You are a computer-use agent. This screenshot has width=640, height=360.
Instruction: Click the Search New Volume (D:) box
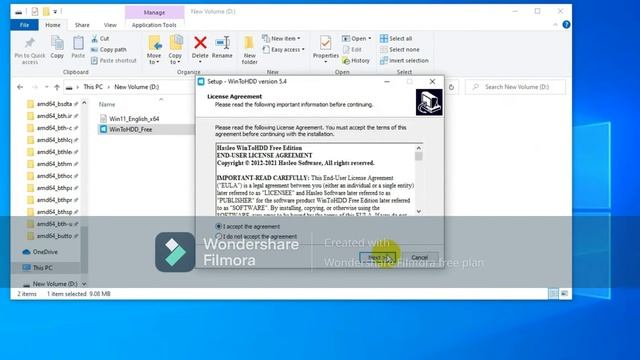point(516,87)
